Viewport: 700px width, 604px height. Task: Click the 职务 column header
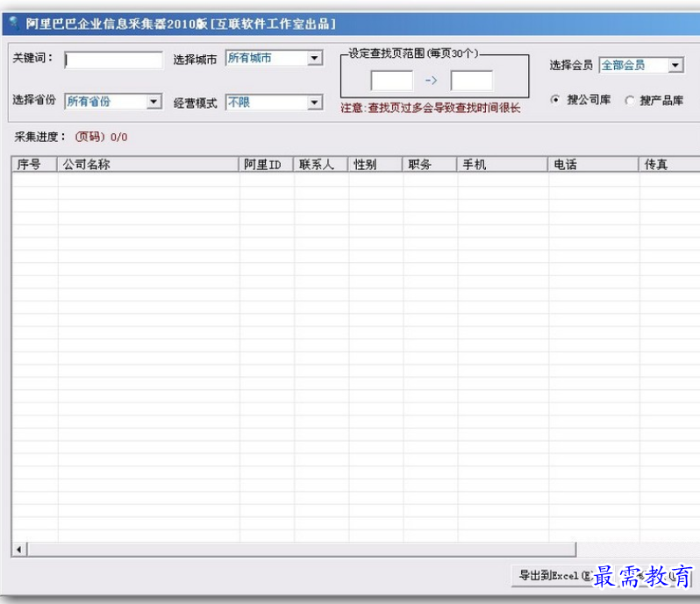(430, 165)
